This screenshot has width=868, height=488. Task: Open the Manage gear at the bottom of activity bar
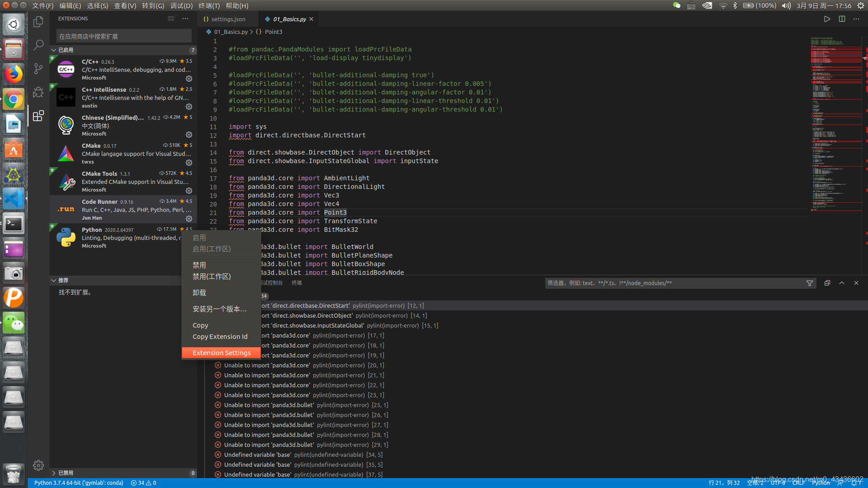click(38, 465)
